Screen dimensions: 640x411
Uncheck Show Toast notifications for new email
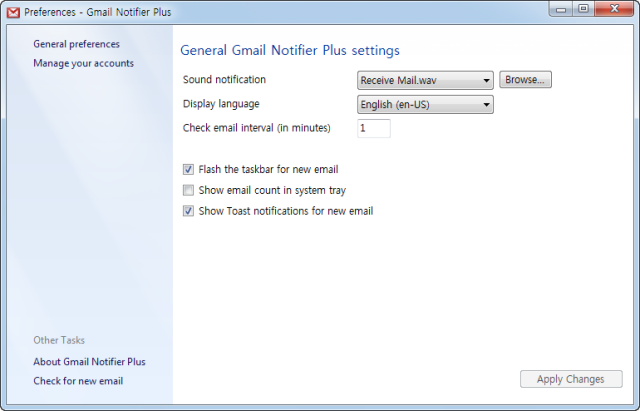click(x=188, y=211)
